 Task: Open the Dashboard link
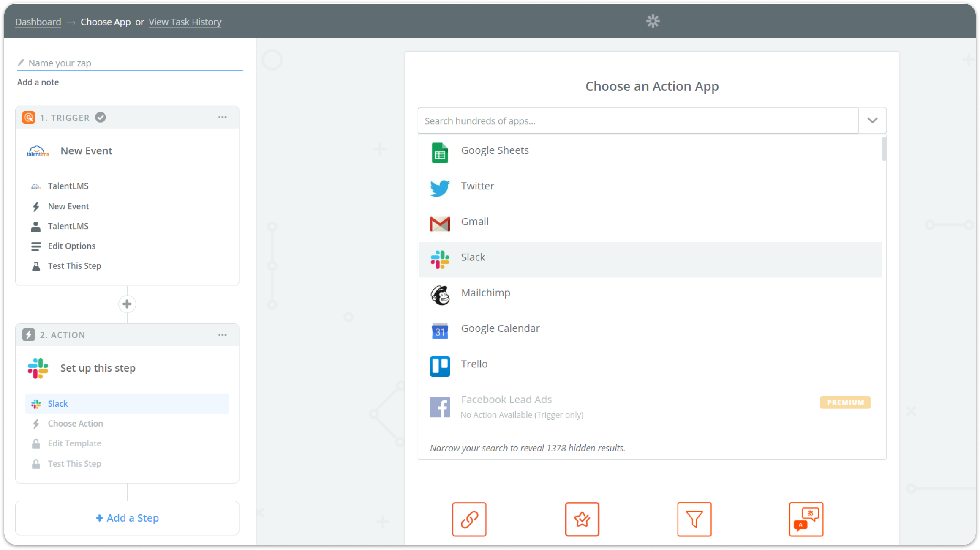point(38,22)
